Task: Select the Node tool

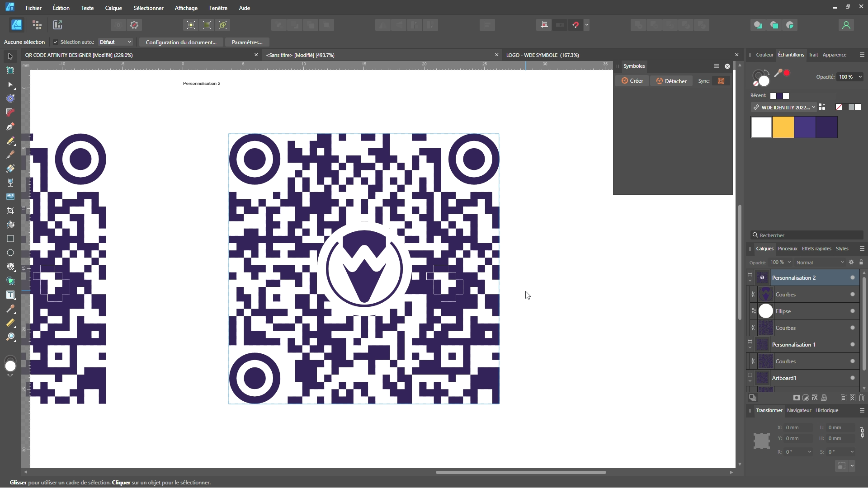Action: 10,84
